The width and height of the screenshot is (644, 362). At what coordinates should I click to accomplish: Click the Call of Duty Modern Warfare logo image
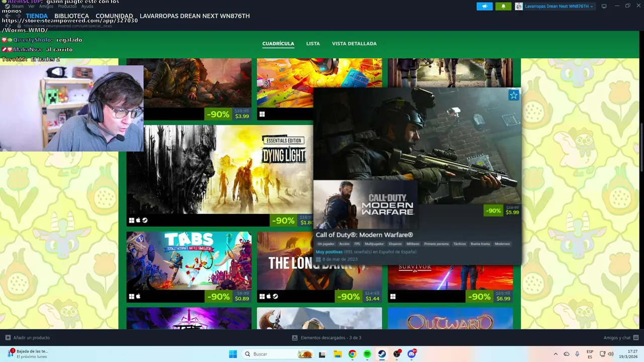tap(365, 205)
